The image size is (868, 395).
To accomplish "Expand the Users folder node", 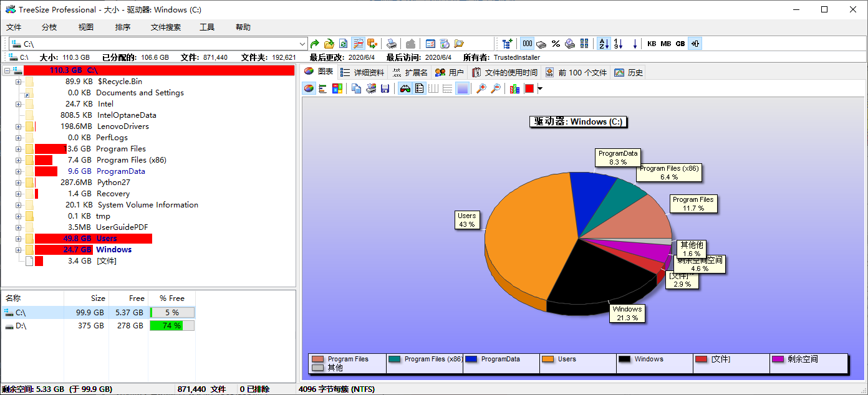I will pyautogui.click(x=18, y=239).
